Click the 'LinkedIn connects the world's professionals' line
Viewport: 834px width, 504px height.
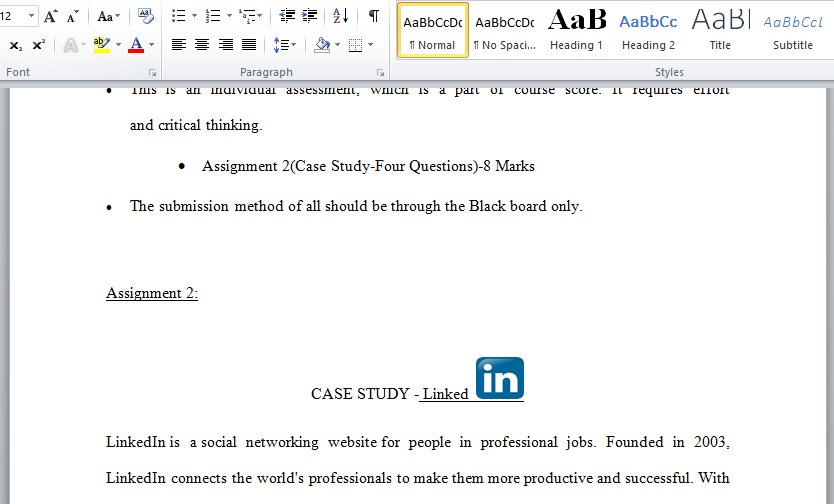point(418,478)
